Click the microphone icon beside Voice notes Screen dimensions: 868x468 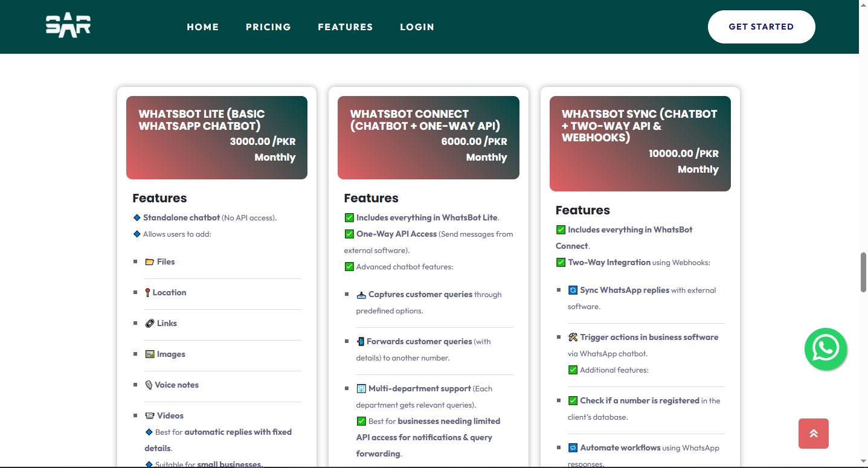click(x=149, y=385)
